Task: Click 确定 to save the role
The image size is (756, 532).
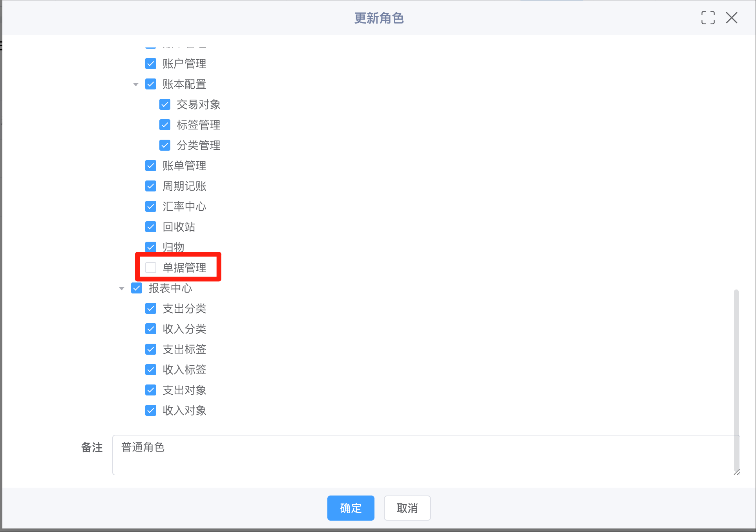Action: click(x=351, y=508)
